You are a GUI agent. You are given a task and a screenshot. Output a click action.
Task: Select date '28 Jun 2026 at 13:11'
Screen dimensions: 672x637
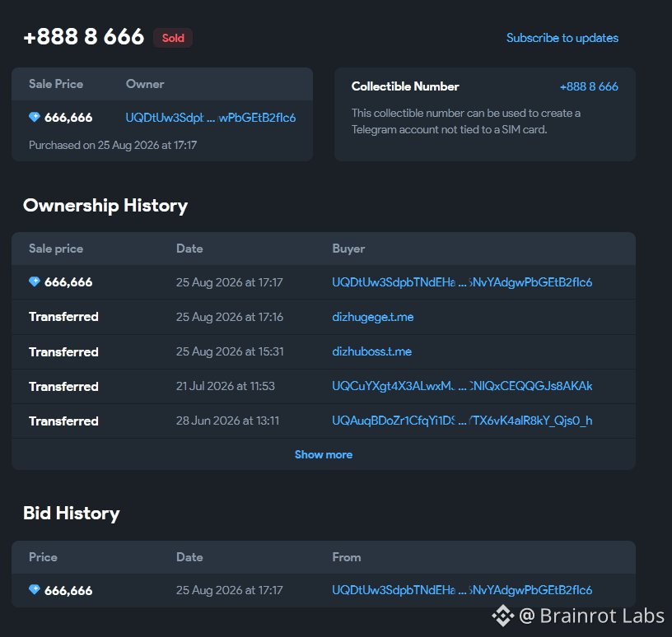click(227, 421)
